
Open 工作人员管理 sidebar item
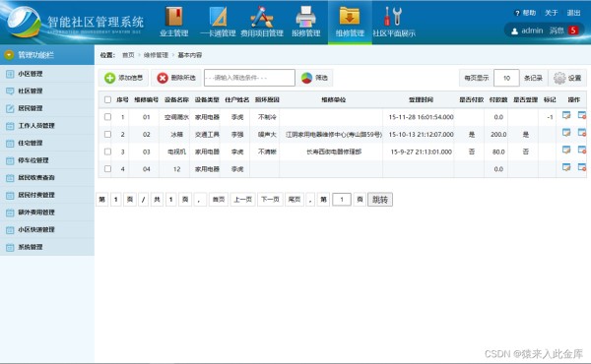(x=47, y=126)
